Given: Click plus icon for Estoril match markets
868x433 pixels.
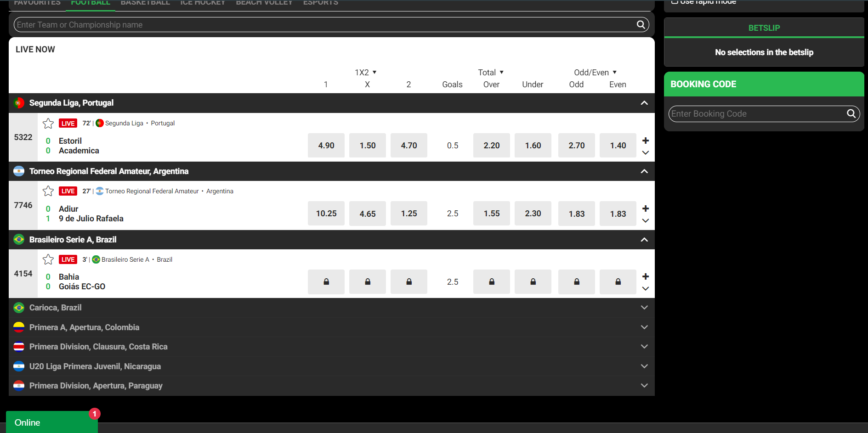Looking at the screenshot, I should pos(645,141).
